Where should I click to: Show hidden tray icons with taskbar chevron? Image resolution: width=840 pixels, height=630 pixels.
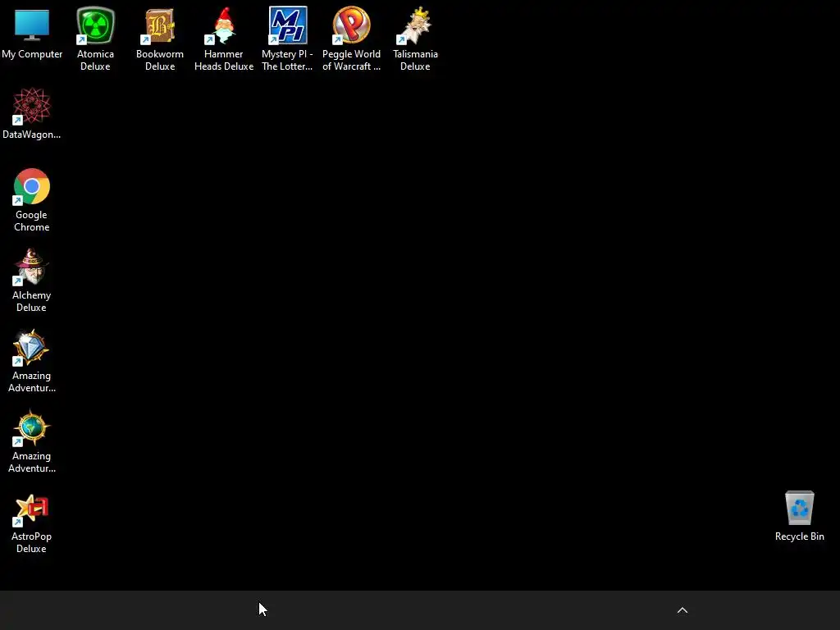pos(682,610)
